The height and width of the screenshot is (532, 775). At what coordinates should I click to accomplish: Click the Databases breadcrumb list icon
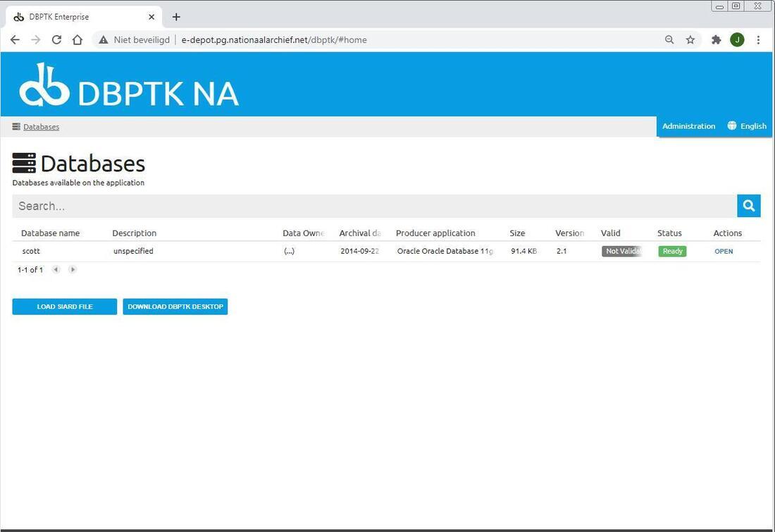16,127
